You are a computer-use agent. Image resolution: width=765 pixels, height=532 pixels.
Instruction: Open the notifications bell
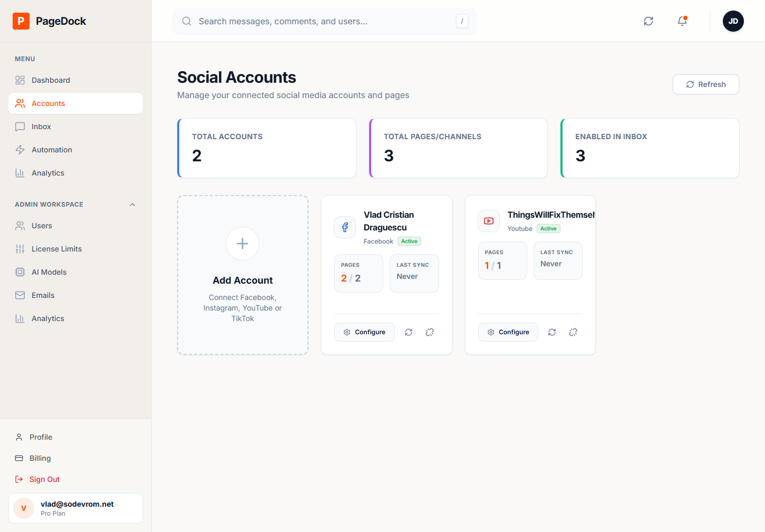click(682, 21)
